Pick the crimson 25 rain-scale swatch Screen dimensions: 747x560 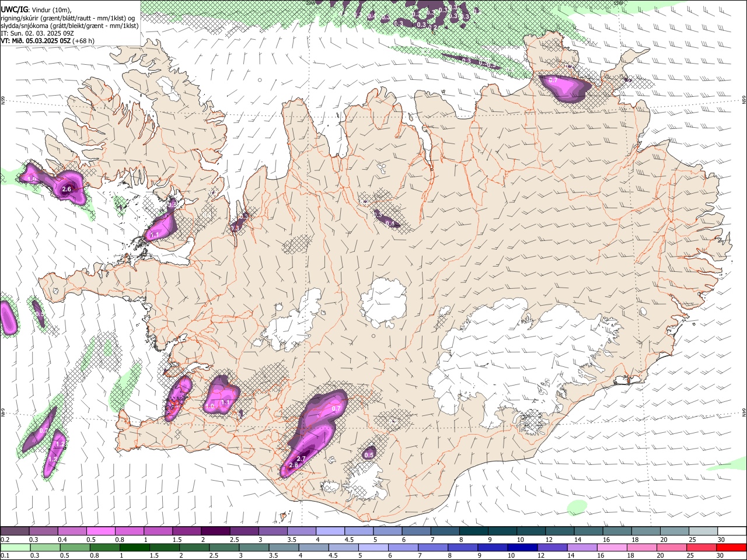pyautogui.click(x=701, y=548)
